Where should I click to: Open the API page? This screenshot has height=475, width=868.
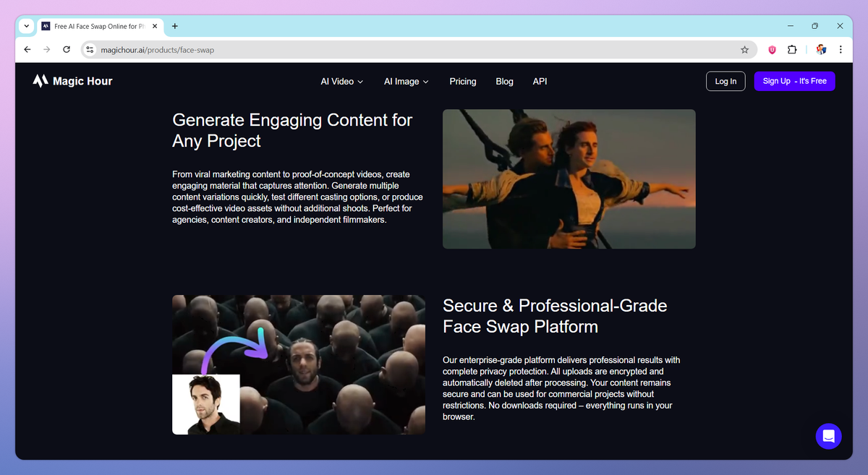click(540, 82)
